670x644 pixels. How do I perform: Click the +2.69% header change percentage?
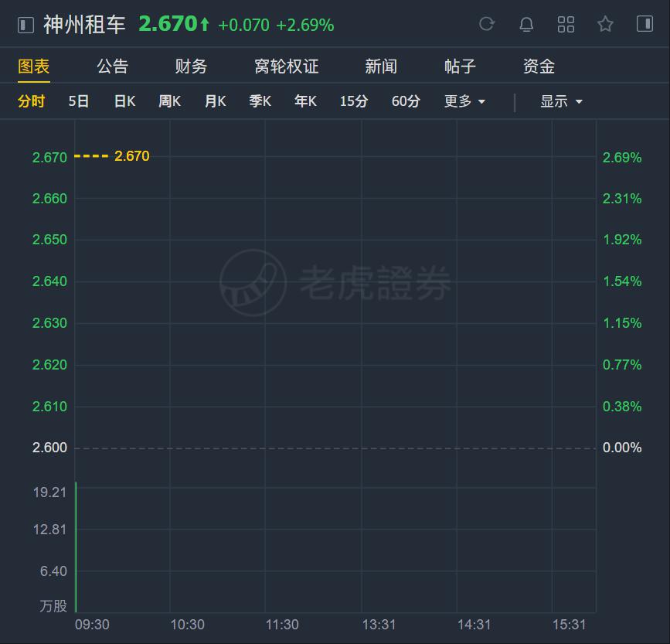point(305,26)
